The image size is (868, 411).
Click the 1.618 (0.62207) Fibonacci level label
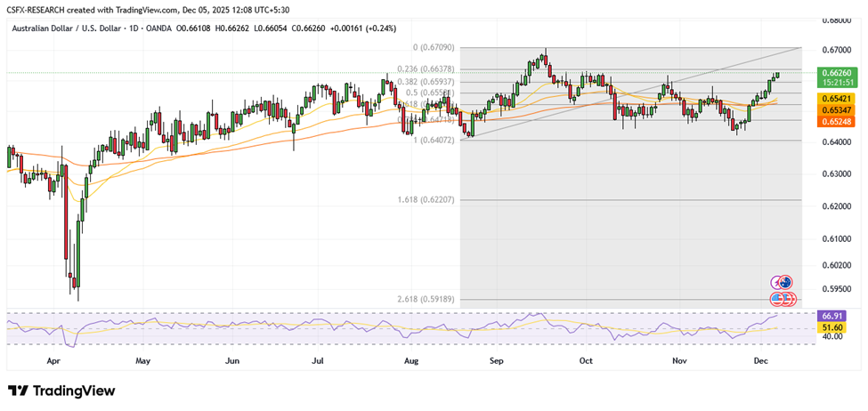pyautogui.click(x=426, y=200)
